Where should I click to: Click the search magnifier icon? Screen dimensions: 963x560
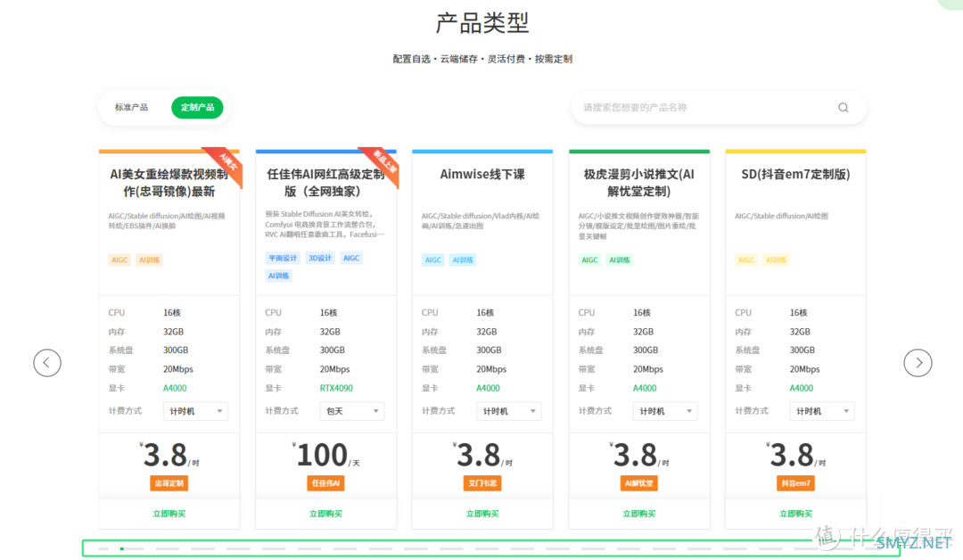[x=844, y=108]
